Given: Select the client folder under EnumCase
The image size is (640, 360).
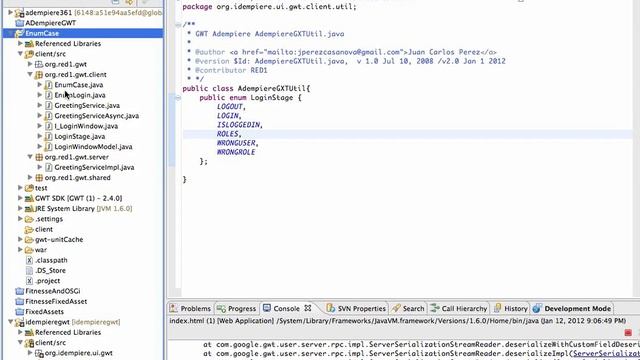Looking at the screenshot, I should click(44, 229).
